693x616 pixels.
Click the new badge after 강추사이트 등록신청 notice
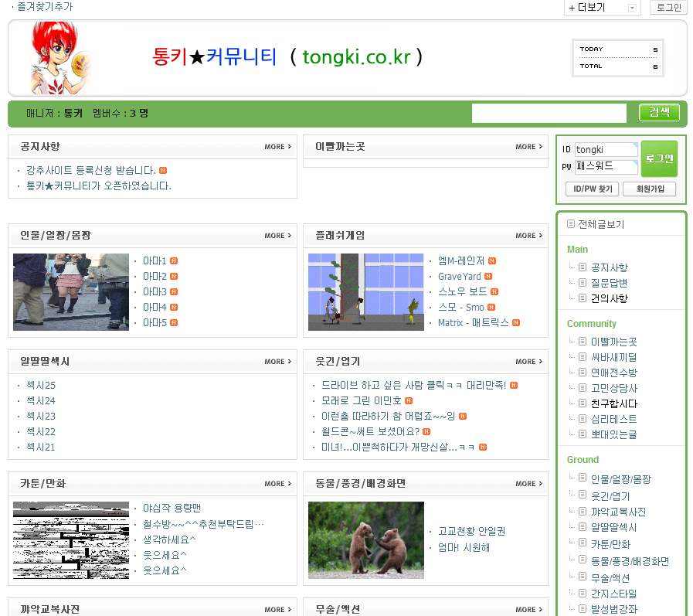click(163, 171)
